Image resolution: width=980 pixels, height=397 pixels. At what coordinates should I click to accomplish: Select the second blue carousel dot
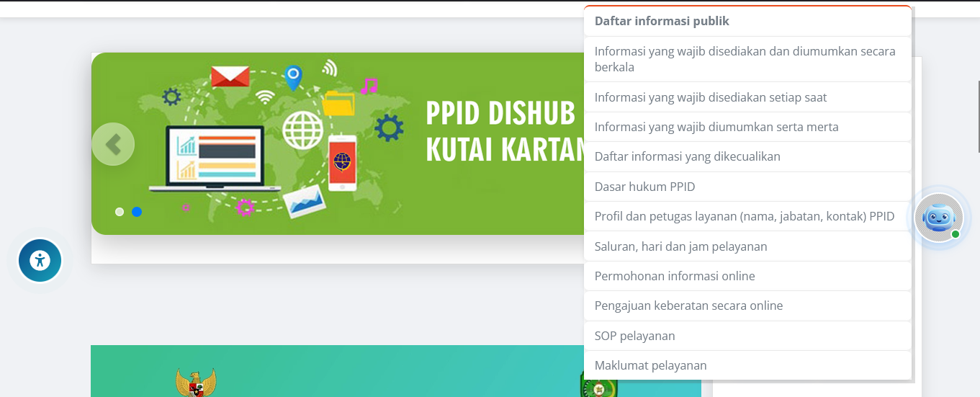pyautogui.click(x=137, y=212)
